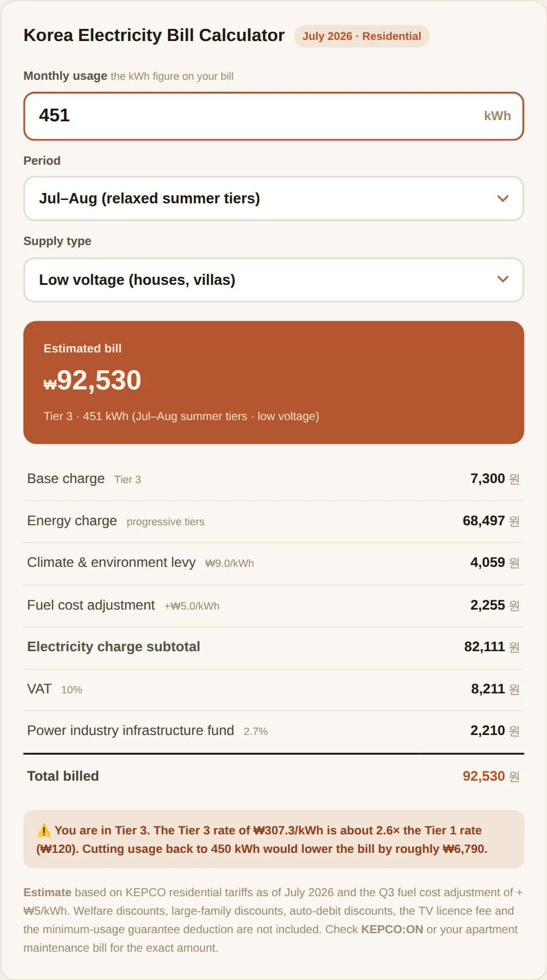Click the VAT row label

(39, 689)
